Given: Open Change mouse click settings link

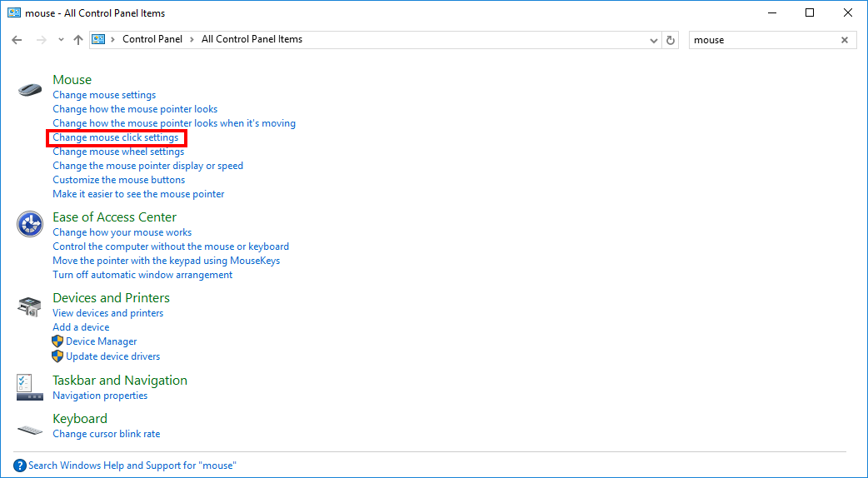Looking at the screenshot, I should [x=116, y=137].
